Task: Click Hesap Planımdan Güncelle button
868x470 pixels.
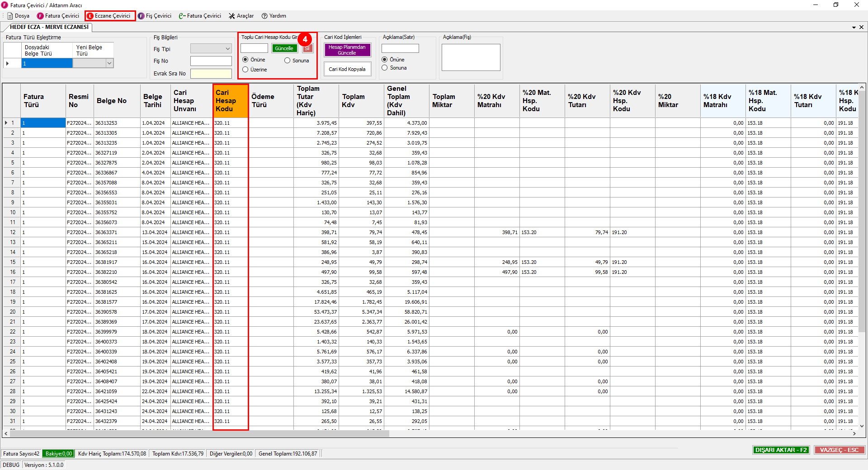Action: pyautogui.click(x=347, y=50)
